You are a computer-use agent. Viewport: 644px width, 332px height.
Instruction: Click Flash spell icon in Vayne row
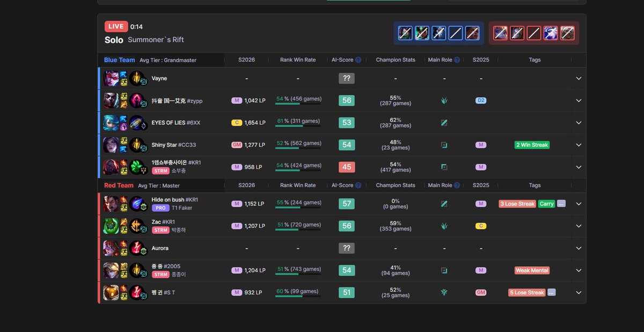point(123,82)
